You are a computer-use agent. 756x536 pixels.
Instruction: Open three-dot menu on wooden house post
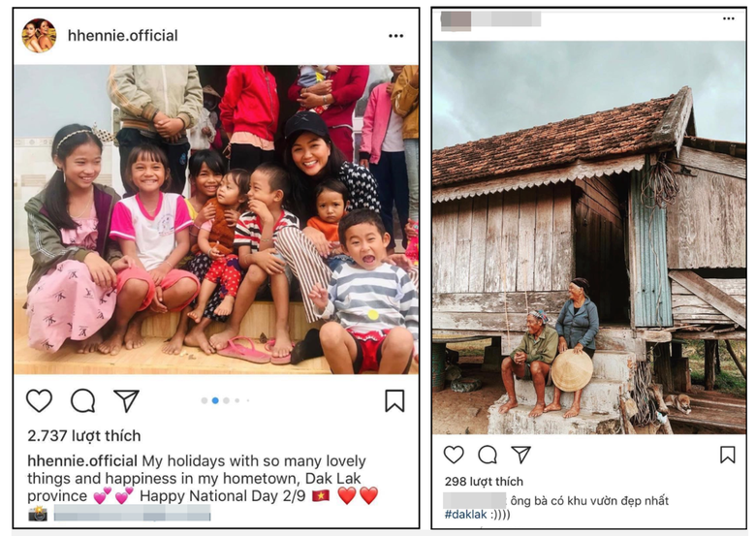[728, 18]
